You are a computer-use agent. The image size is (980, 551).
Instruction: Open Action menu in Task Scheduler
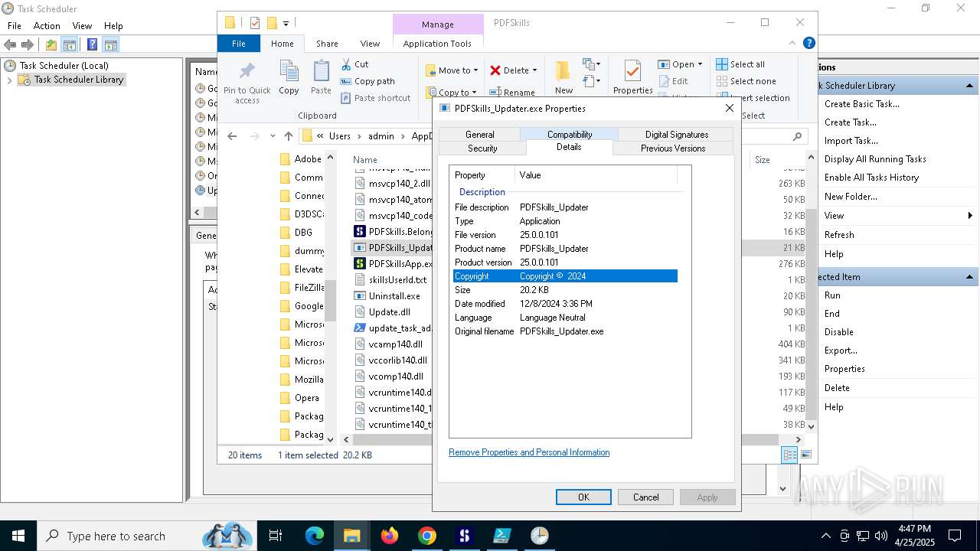coord(47,25)
